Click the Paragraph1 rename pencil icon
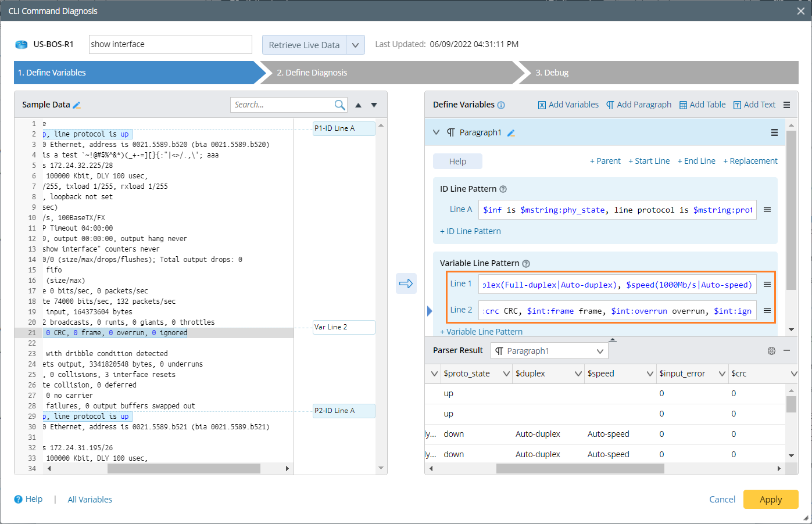This screenshot has height=524, width=812. click(511, 133)
